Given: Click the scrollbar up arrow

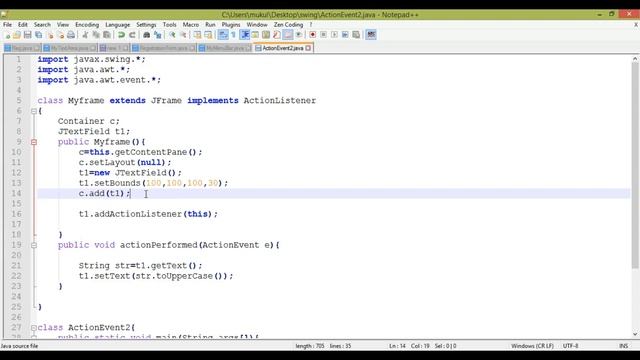Looking at the screenshot, I should click(635, 59).
